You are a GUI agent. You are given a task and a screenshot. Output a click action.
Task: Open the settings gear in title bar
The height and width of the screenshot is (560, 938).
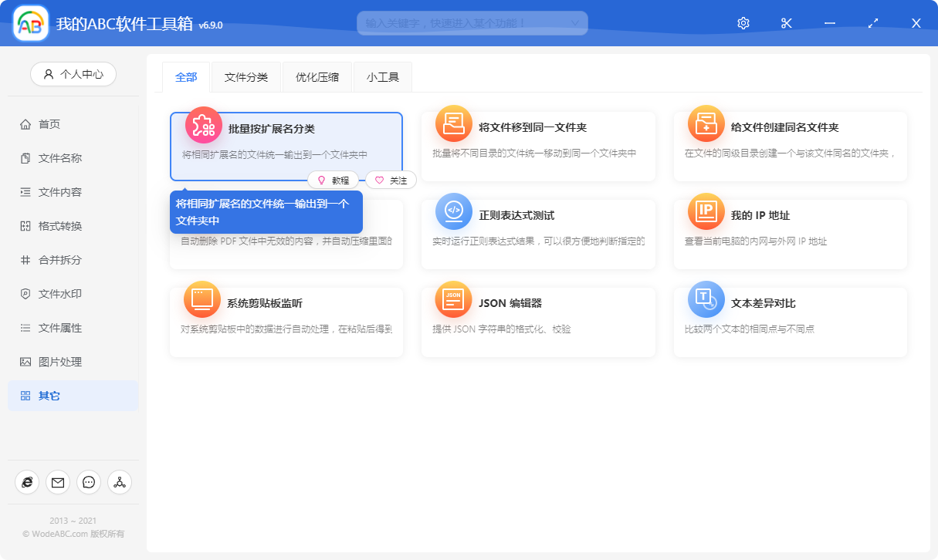click(x=743, y=22)
